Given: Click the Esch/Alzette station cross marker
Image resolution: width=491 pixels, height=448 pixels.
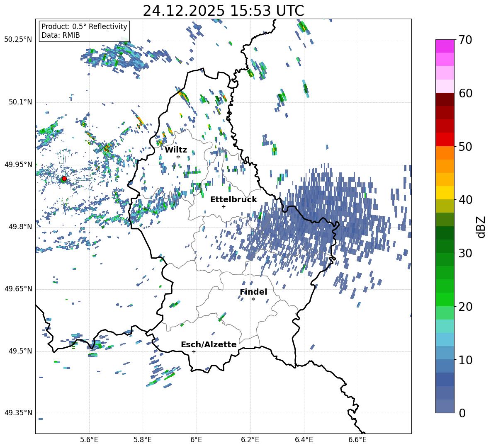Looking at the screenshot, I should coord(194,351).
